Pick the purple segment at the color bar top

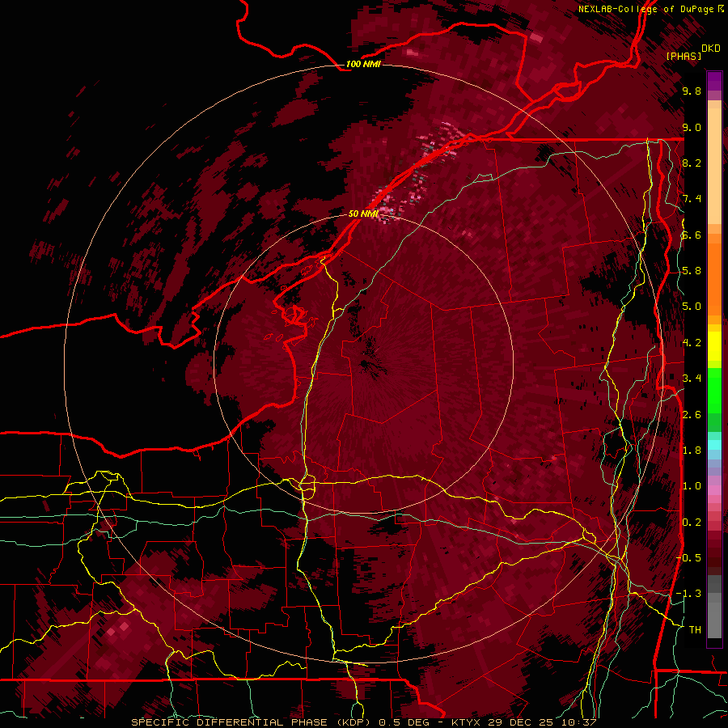point(714,81)
